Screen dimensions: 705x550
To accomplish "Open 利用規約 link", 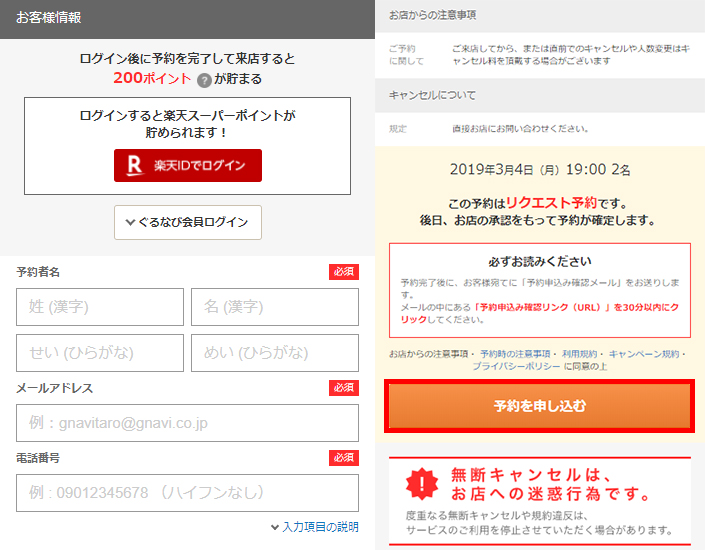I will click(579, 354).
